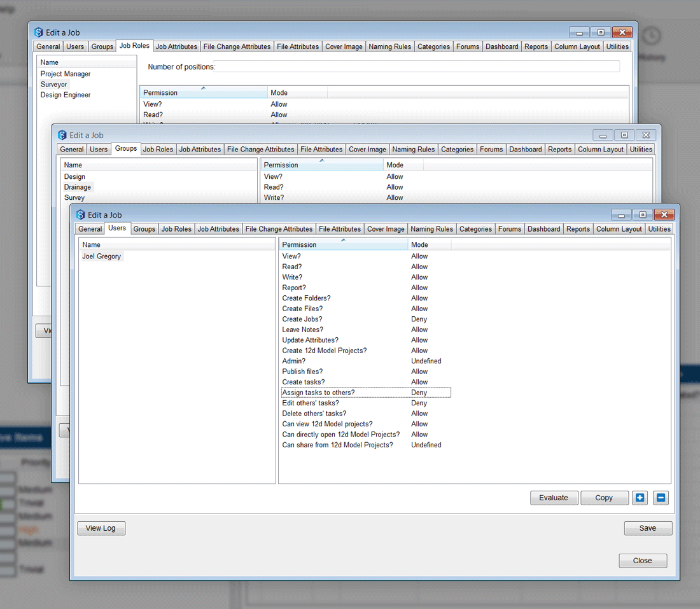Open the Utilities tab in front window
Image resolution: width=700 pixels, height=609 pixels.
(659, 229)
